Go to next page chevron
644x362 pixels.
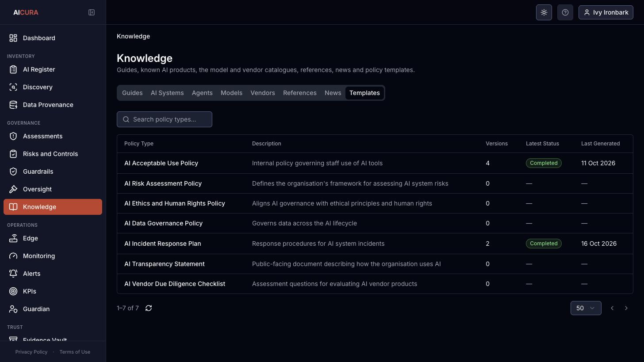coord(626,308)
